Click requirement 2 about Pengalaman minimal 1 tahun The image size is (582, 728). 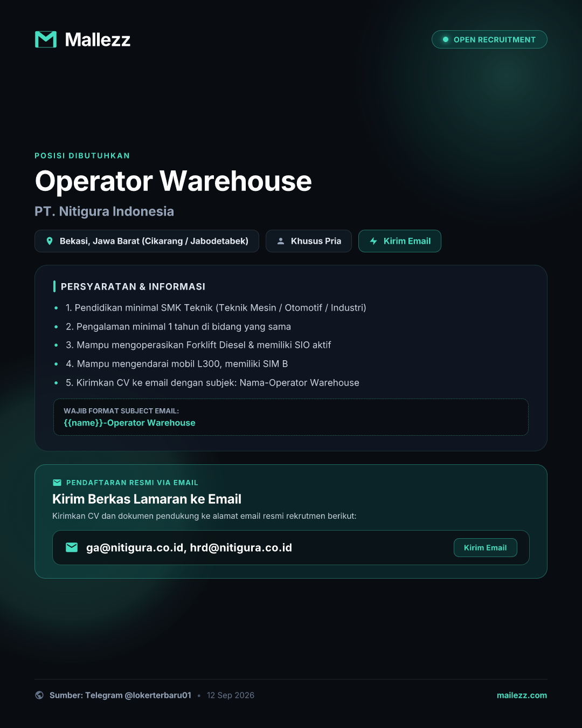(178, 327)
